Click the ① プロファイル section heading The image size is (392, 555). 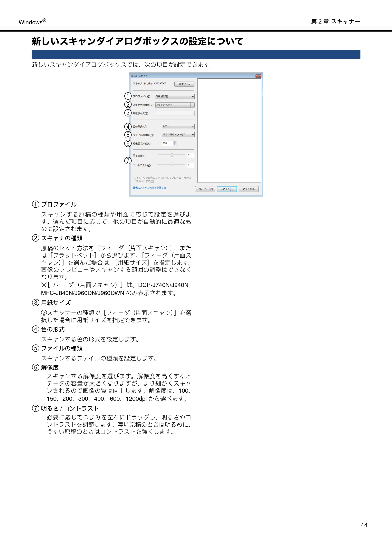point(54,204)
